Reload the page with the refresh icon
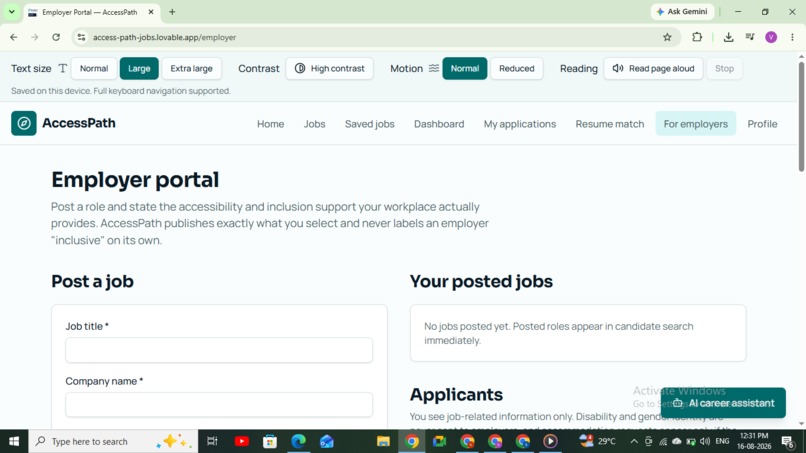The height and width of the screenshot is (453, 806). pyautogui.click(x=56, y=37)
